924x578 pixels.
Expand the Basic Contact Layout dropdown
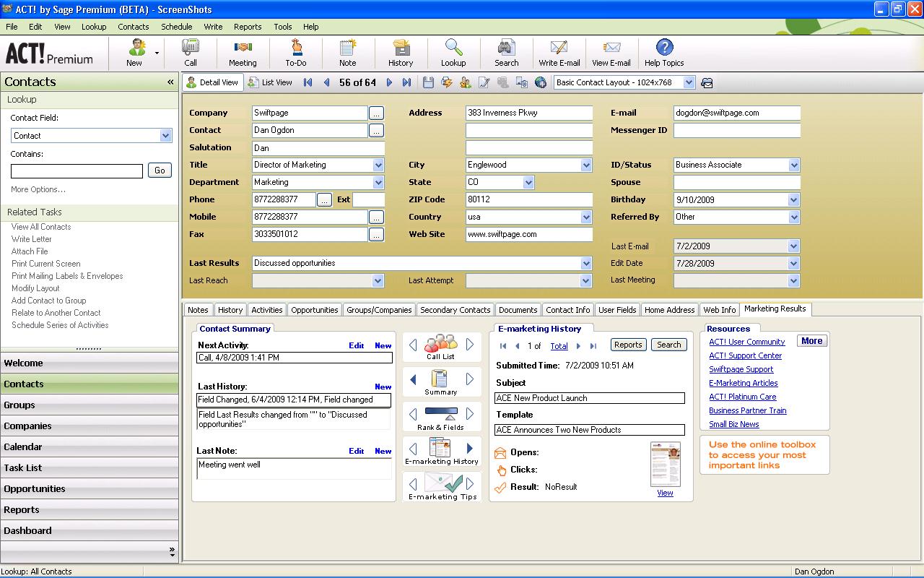pos(689,82)
